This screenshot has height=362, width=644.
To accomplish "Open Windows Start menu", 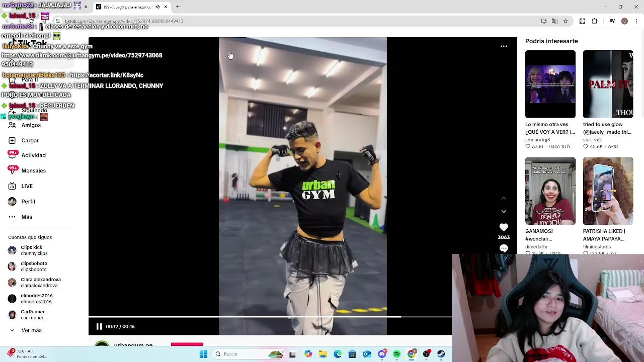I will tap(203, 354).
